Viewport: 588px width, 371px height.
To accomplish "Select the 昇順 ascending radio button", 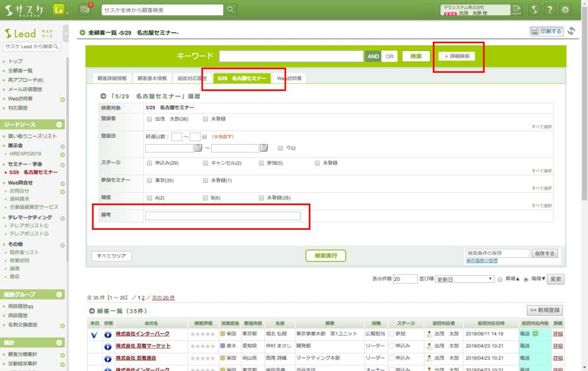I will coord(500,279).
